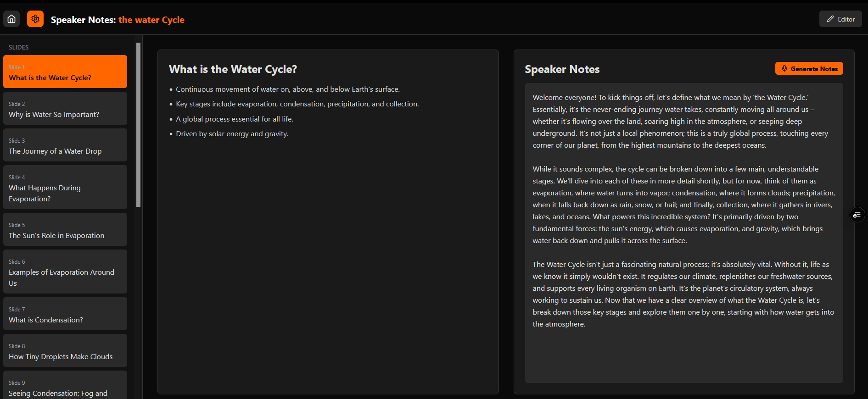Screen dimensions: 868x399
Task: Open Slide 8 'How Tiny Droplets Make Clouds'
Action: pyautogui.click(x=65, y=350)
